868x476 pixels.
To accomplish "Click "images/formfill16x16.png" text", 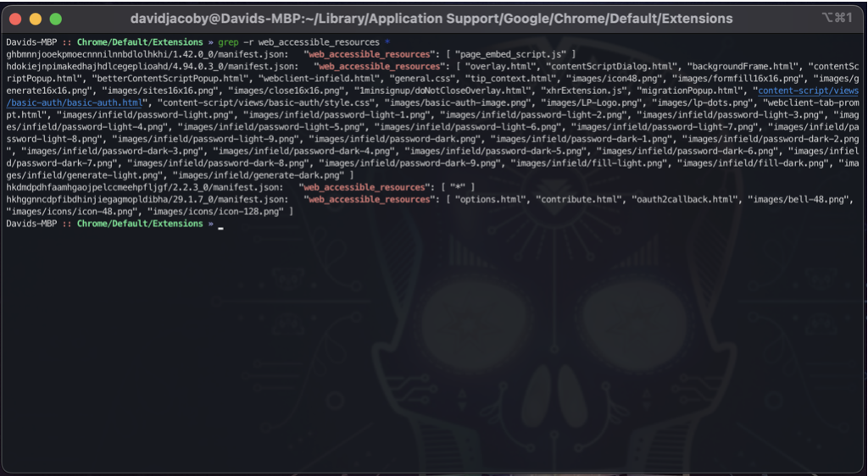I will point(737,79).
